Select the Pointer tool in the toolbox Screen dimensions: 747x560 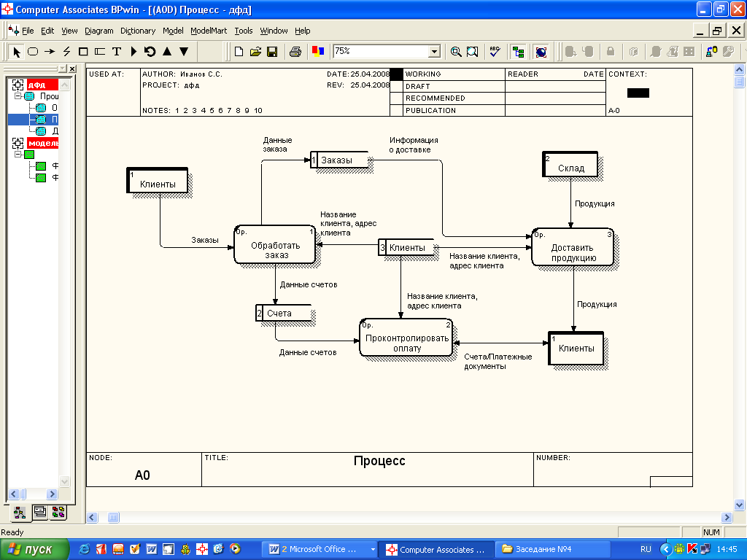[x=17, y=52]
